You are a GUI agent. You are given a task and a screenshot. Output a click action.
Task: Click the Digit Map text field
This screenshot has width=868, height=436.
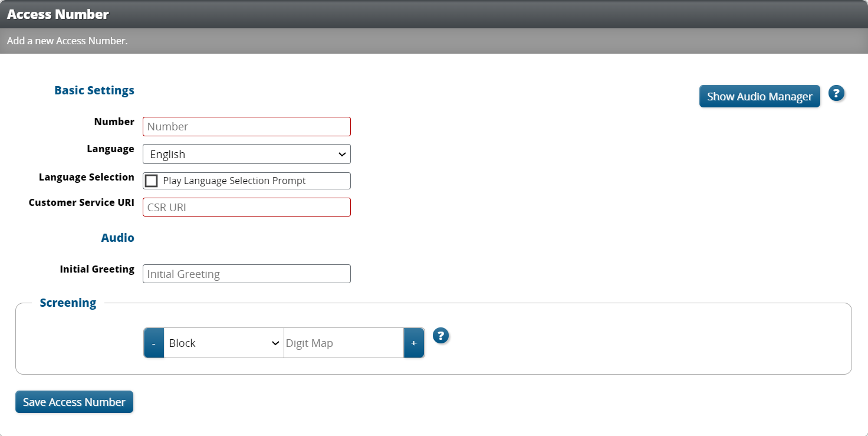pos(343,343)
